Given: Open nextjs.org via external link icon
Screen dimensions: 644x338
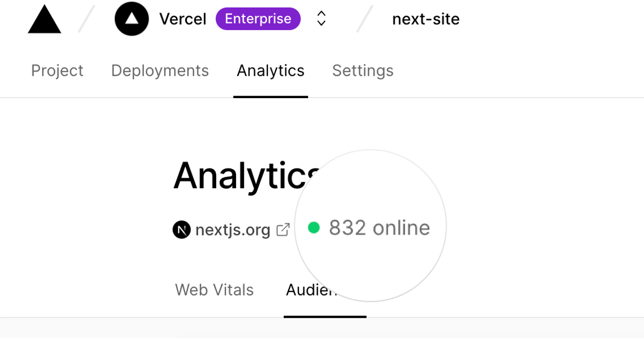Looking at the screenshot, I should pos(283,230).
